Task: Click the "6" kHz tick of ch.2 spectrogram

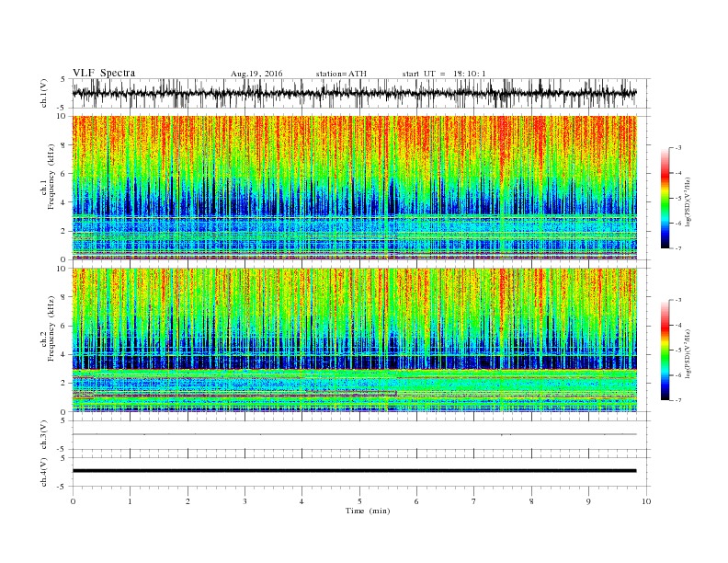Action: [x=64, y=326]
